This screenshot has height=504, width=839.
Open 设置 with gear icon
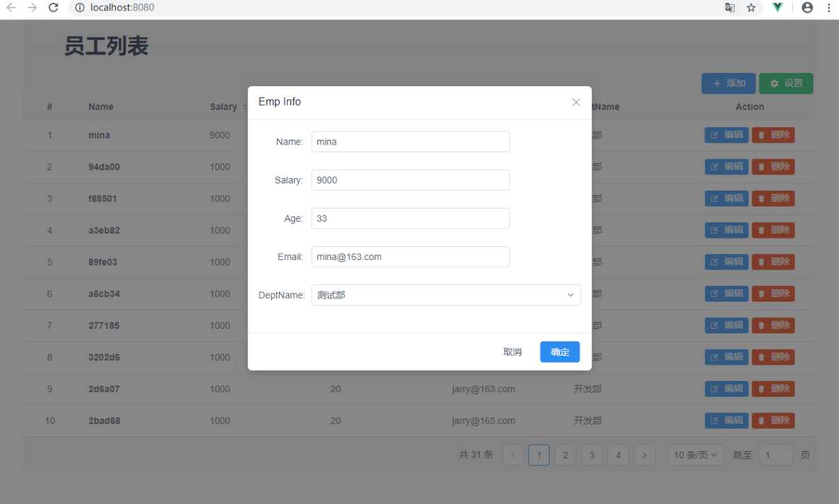pyautogui.click(x=786, y=83)
